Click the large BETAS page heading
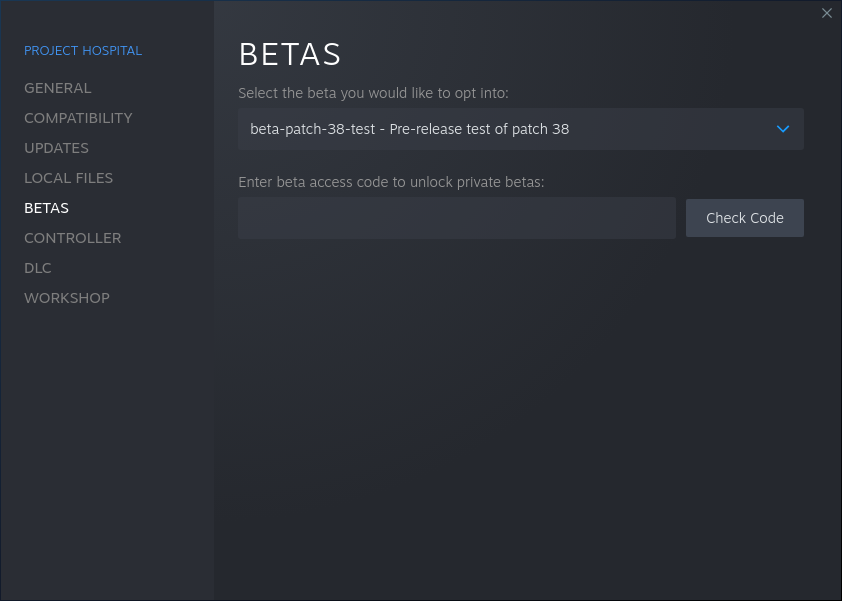 pyautogui.click(x=290, y=53)
